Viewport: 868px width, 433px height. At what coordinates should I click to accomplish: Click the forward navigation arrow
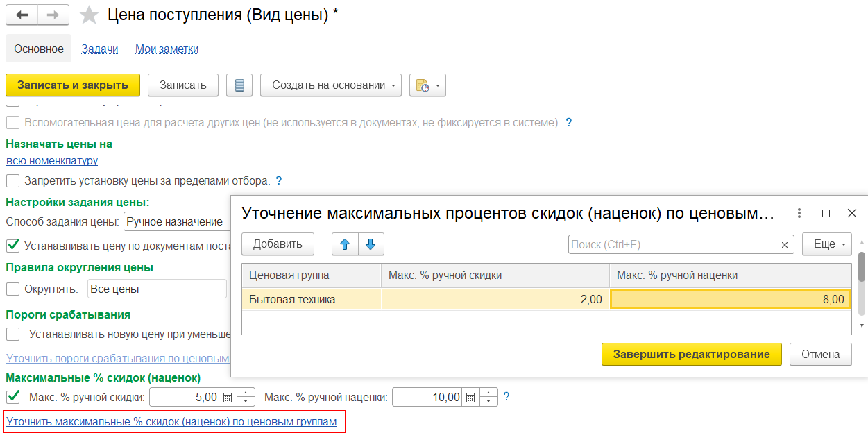(x=53, y=15)
